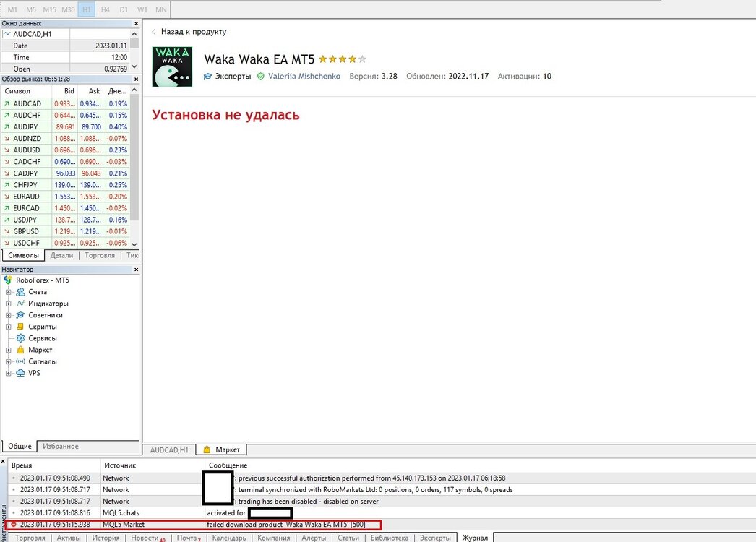
Task: Click the Маркет shopping bag icon
Action: click(20, 350)
